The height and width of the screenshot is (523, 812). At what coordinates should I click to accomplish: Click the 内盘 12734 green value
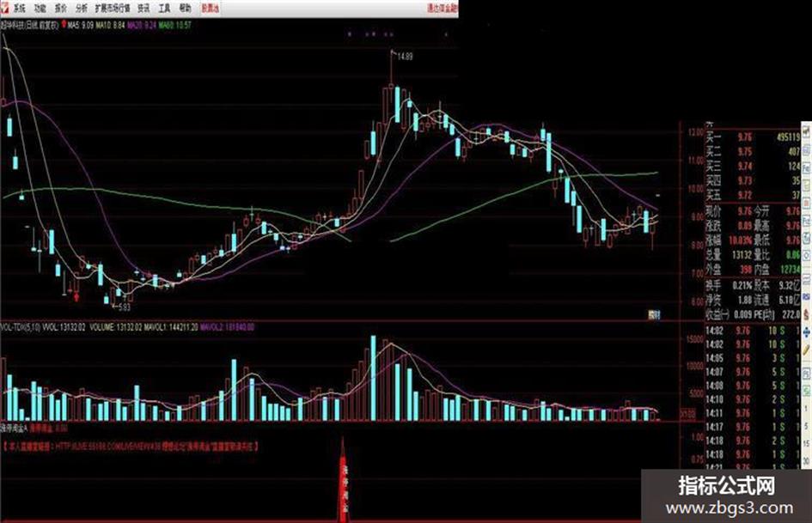tap(791, 270)
